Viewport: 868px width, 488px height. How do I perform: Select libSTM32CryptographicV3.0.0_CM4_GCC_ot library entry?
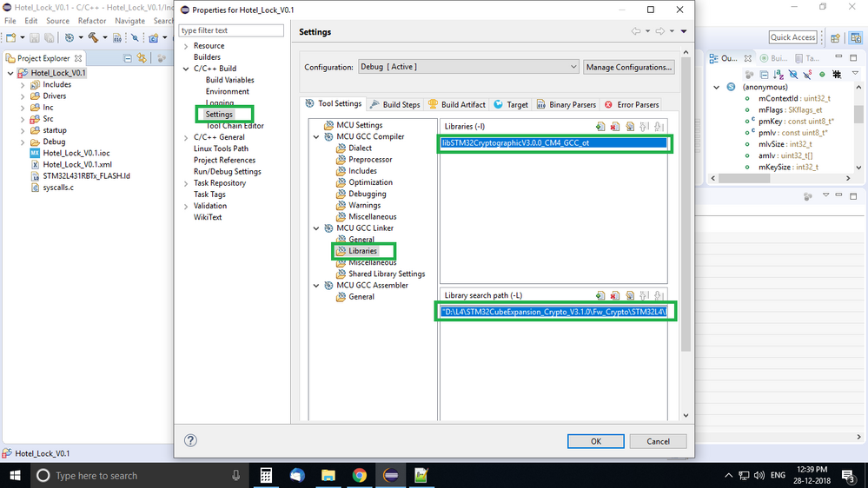553,142
